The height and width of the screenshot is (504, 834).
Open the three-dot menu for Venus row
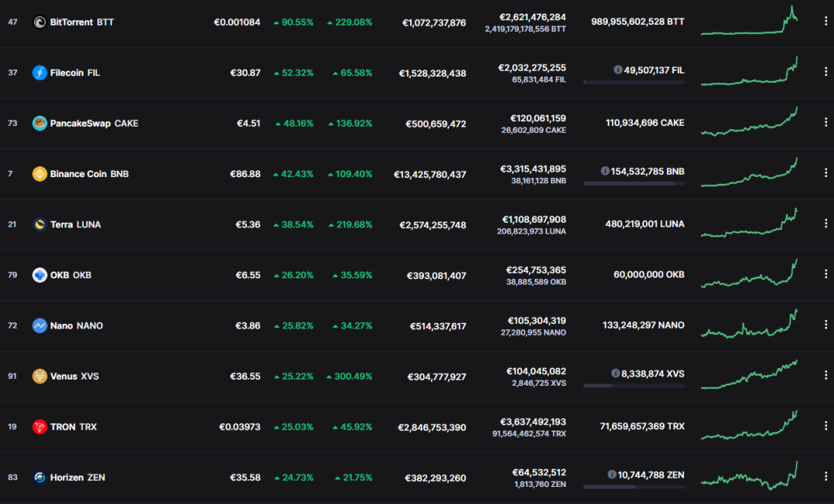click(x=825, y=375)
